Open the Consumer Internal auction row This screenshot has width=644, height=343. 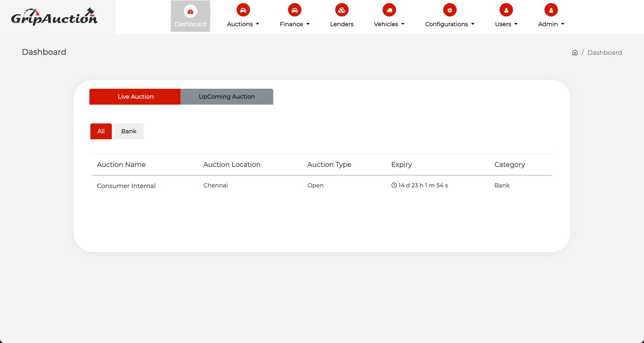click(x=126, y=186)
